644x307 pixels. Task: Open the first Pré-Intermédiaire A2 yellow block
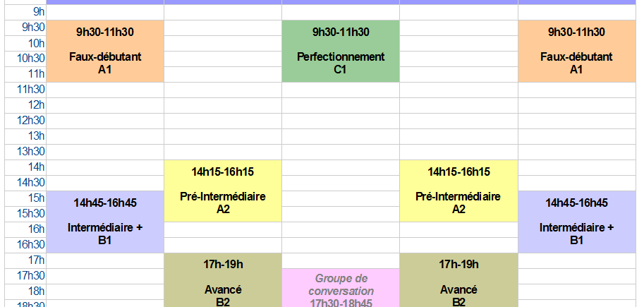click(x=223, y=191)
